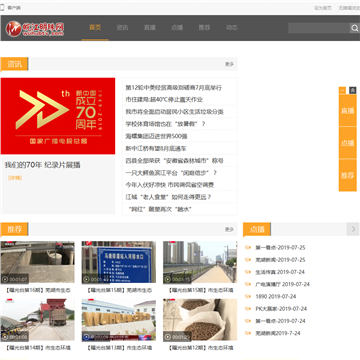Viewport: 360px width, 360px height.
Task: Open the 70周年 red banner image
Action: [58, 116]
